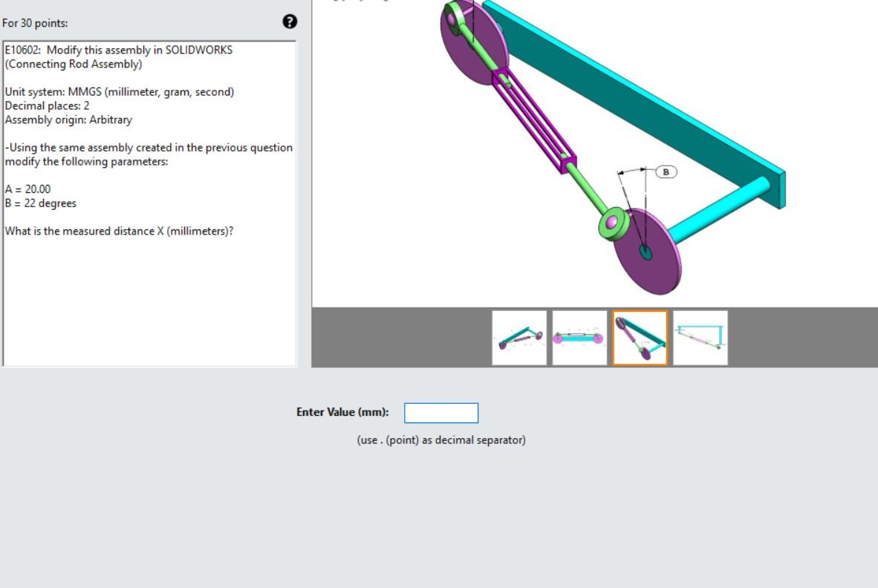
Task: Click the help question mark icon
Action: [x=290, y=22]
